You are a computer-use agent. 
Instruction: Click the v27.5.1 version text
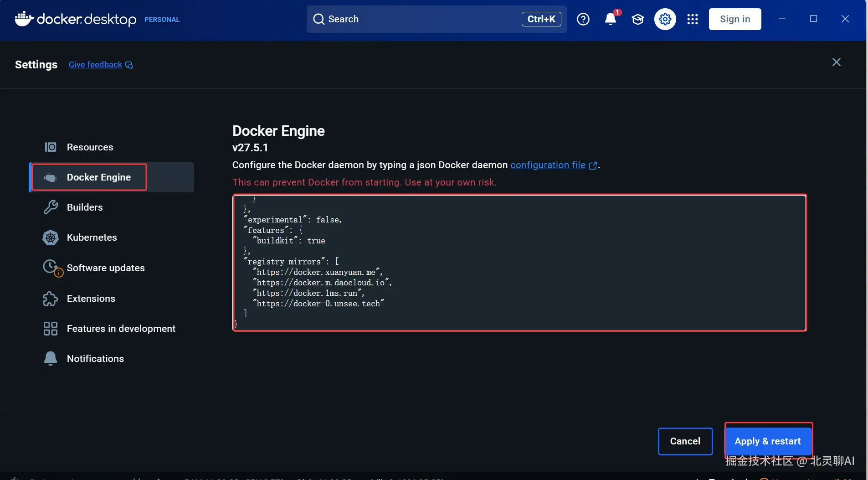(x=250, y=148)
